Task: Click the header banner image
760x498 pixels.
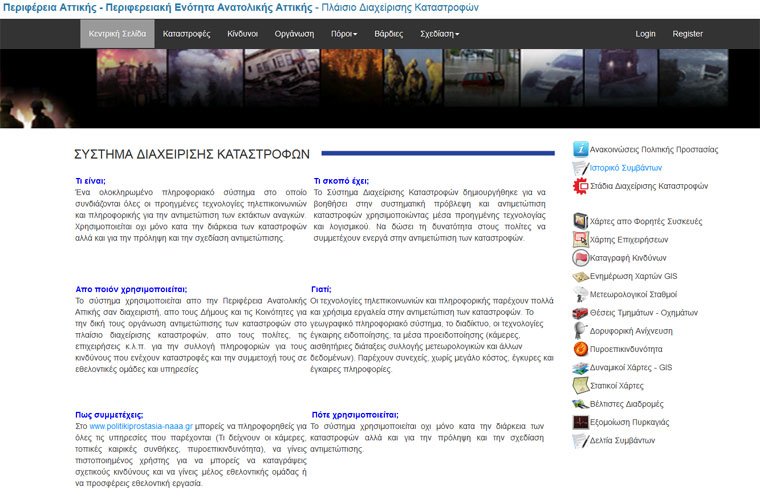Action: point(380,88)
